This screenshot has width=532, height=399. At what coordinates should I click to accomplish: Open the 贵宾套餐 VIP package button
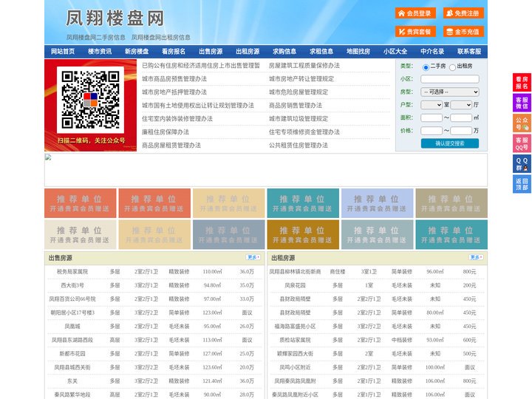[x=415, y=32]
